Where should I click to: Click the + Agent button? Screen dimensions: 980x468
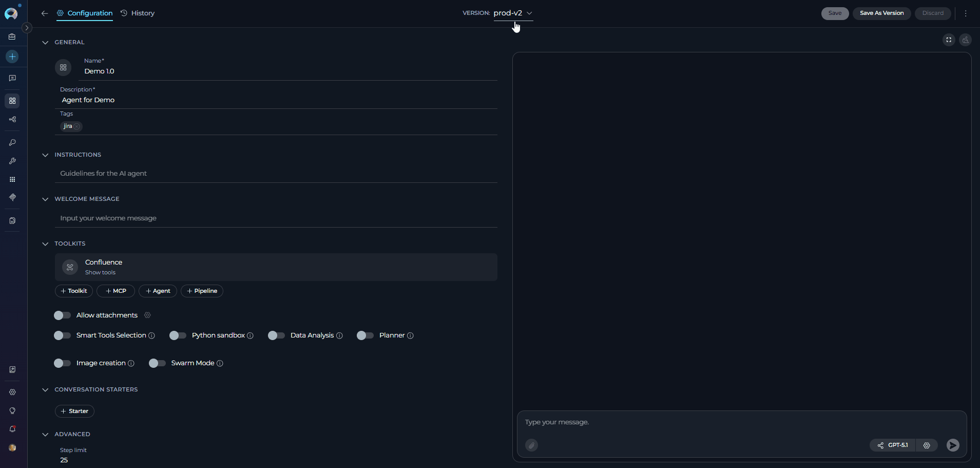coord(158,291)
